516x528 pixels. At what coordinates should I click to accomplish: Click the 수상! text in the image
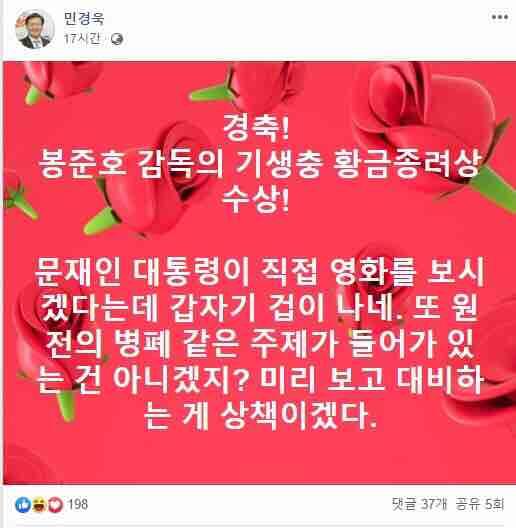(256, 199)
